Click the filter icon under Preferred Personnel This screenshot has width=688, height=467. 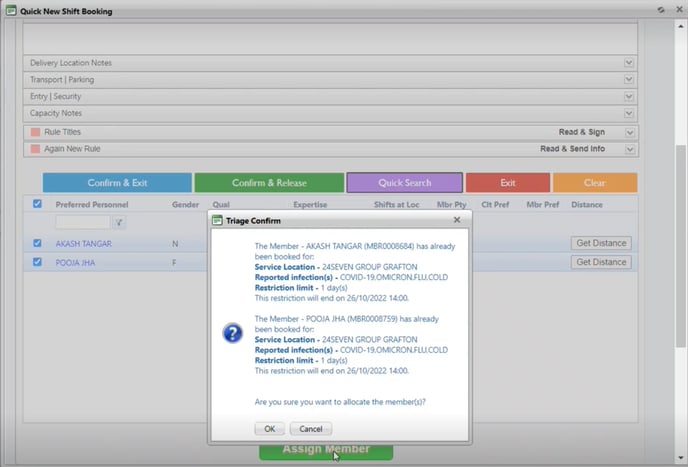(119, 223)
